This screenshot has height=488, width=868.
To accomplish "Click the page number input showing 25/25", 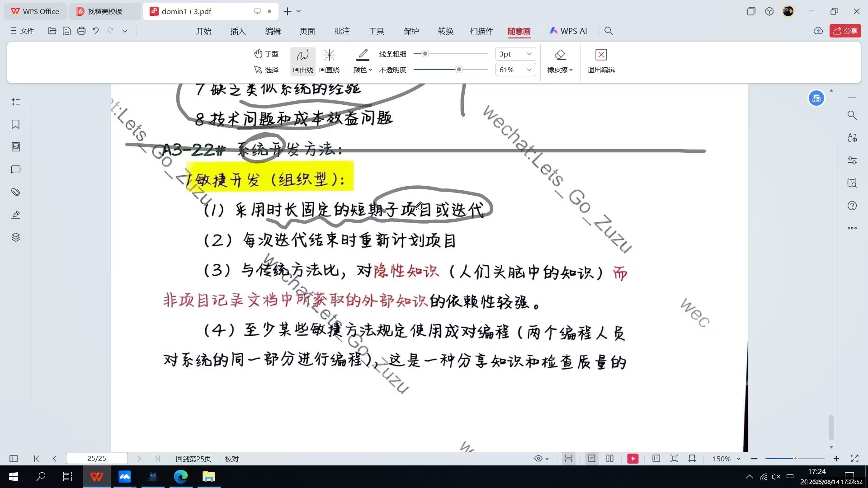I will click(96, 458).
